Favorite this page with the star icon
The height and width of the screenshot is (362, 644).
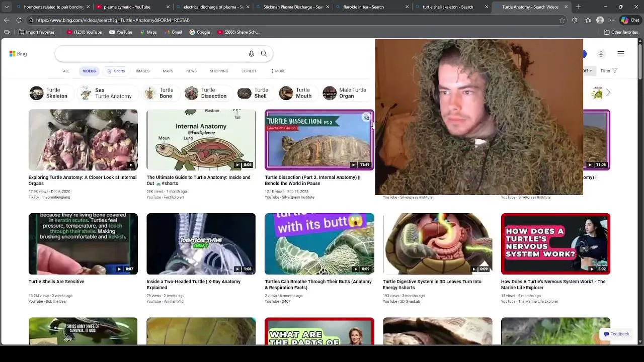(x=562, y=20)
